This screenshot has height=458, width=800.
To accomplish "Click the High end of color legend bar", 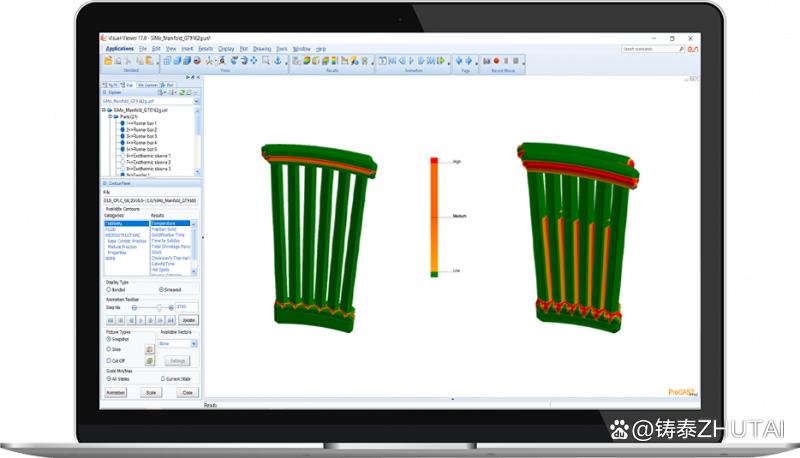I will 434,161.
